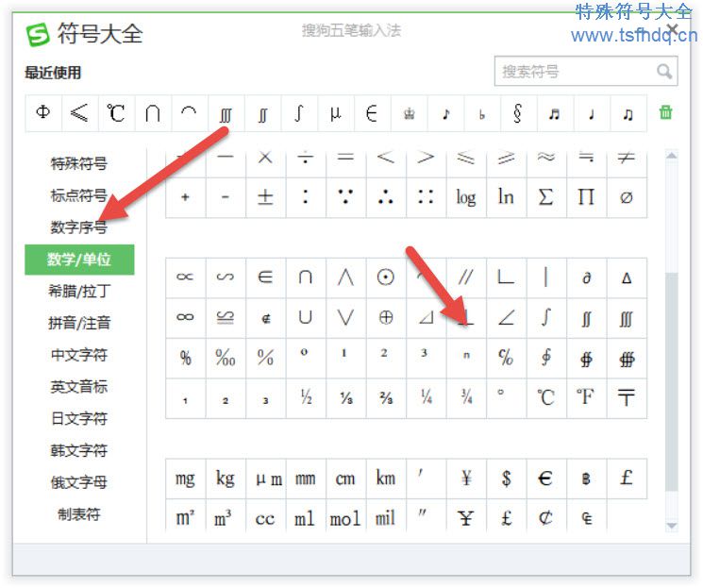Click the magnifier icon in the search box

pos(664,72)
